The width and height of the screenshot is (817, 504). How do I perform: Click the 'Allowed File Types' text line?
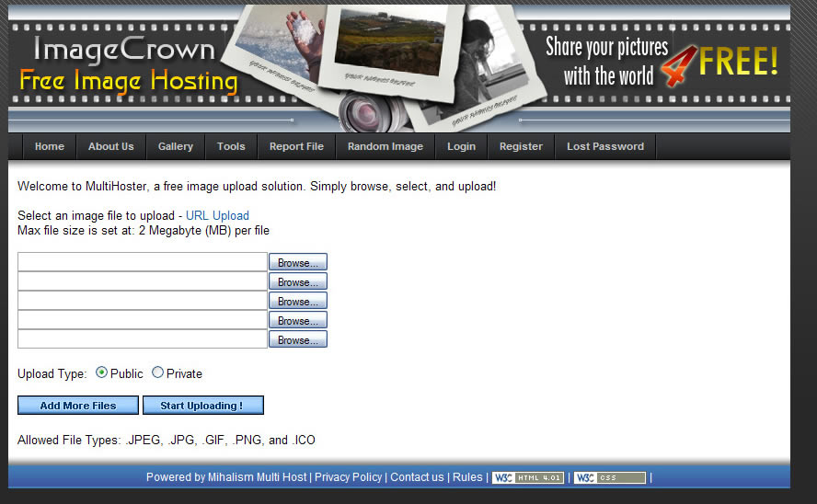[167, 440]
